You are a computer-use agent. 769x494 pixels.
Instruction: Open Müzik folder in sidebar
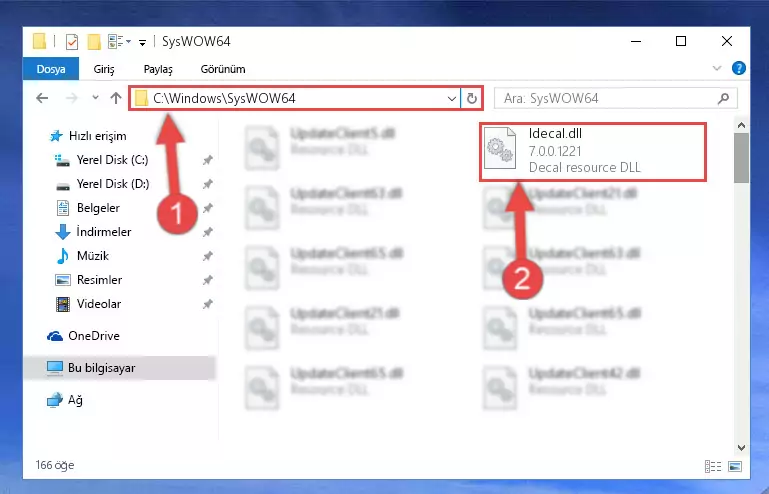point(93,256)
